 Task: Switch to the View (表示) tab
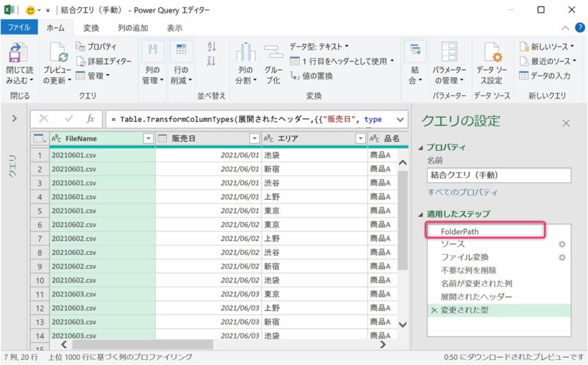(x=174, y=28)
